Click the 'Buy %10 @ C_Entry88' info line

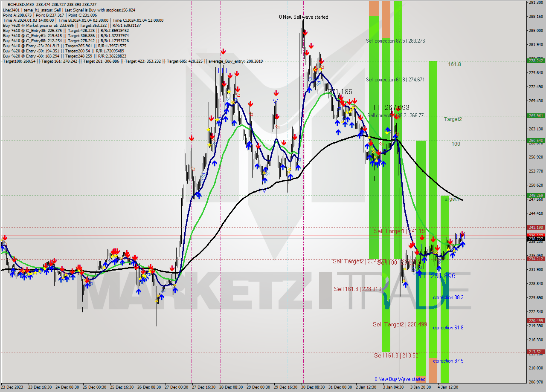point(66,40)
